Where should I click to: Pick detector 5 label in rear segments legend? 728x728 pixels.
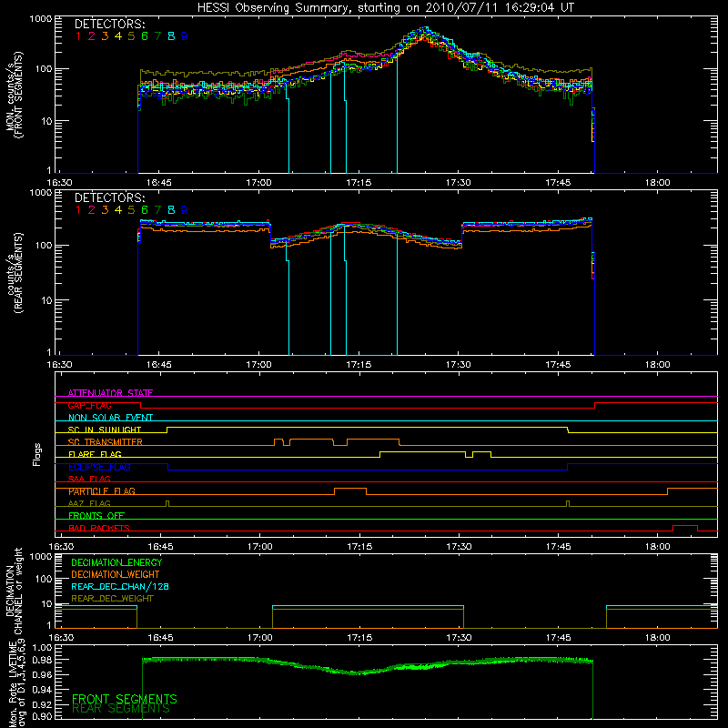[131, 210]
